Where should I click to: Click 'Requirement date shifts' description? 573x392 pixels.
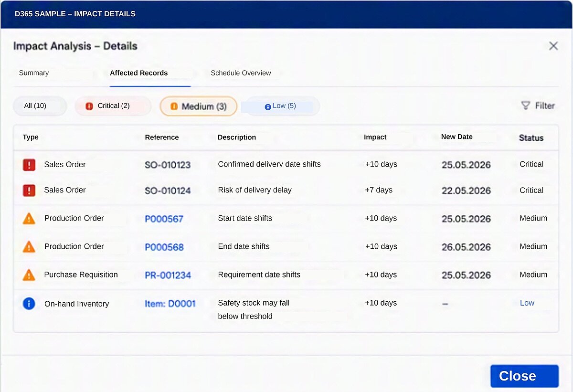point(259,275)
